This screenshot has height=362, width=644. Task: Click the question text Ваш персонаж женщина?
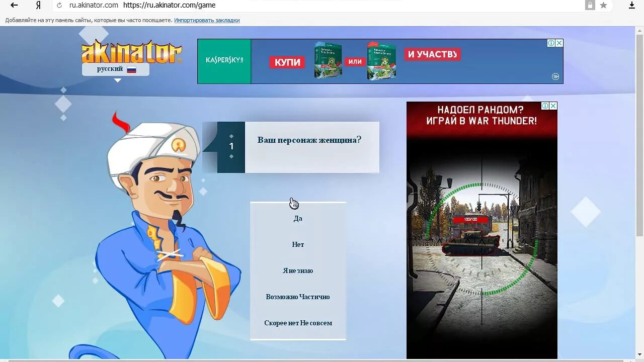pos(309,140)
